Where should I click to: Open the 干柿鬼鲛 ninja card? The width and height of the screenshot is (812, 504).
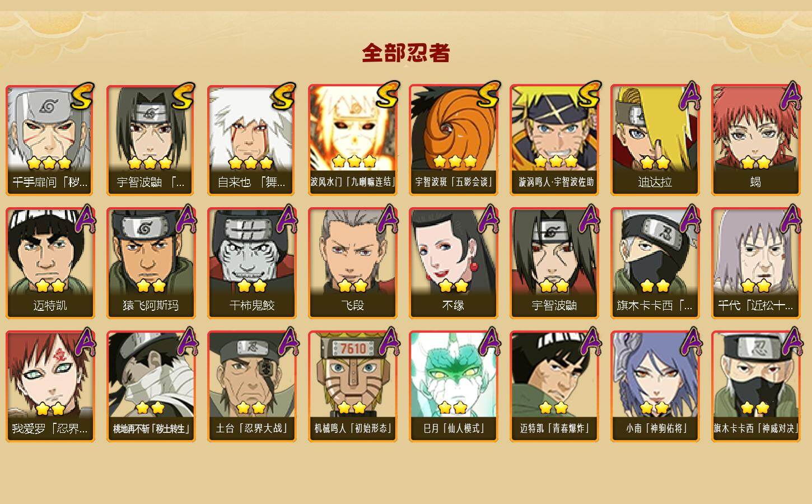(251, 263)
